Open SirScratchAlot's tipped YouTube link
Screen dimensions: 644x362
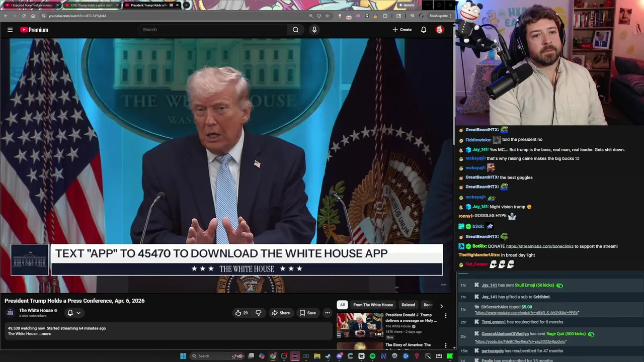point(527,313)
